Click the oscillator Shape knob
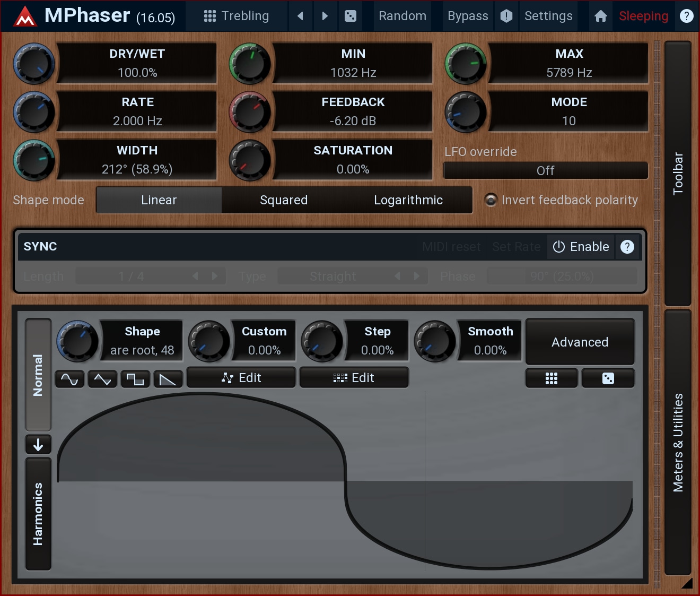 [x=77, y=341]
